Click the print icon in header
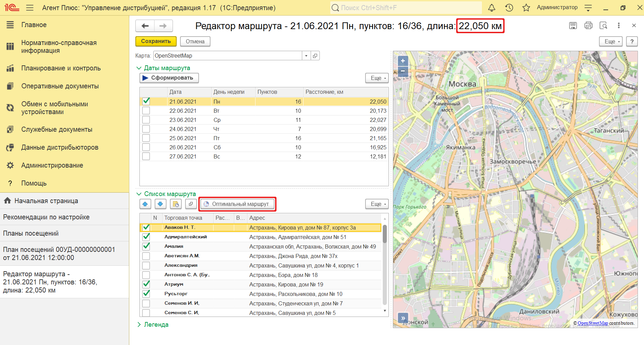Screen dimensions: 644x345 coord(589,25)
